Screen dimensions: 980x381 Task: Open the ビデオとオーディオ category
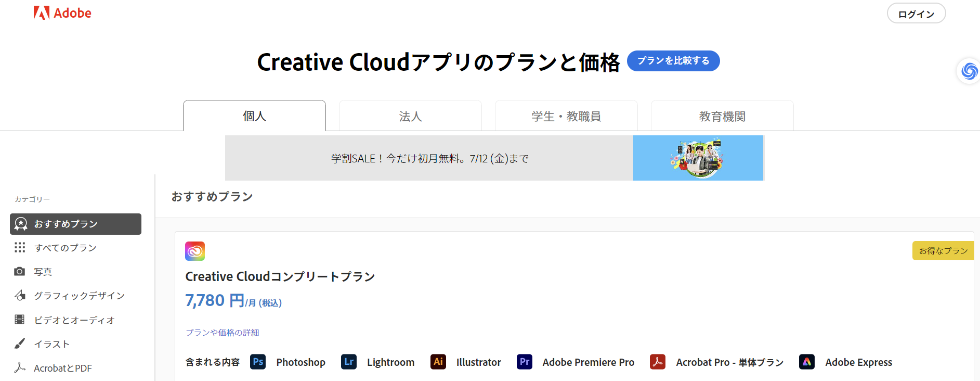point(75,320)
